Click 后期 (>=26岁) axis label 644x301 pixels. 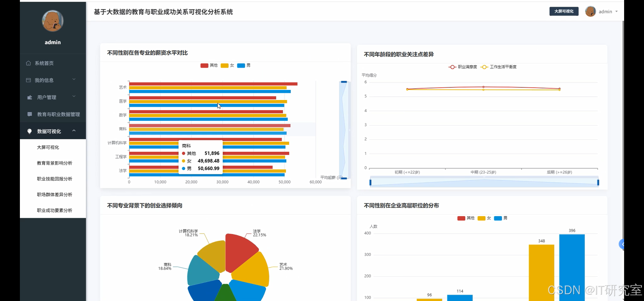[559, 172]
